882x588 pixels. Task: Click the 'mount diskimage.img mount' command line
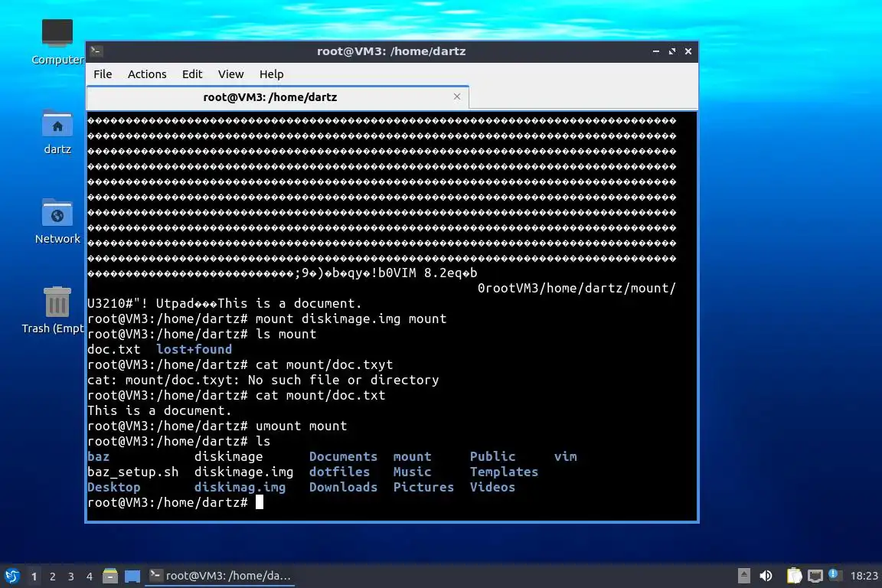pyautogui.click(x=266, y=319)
